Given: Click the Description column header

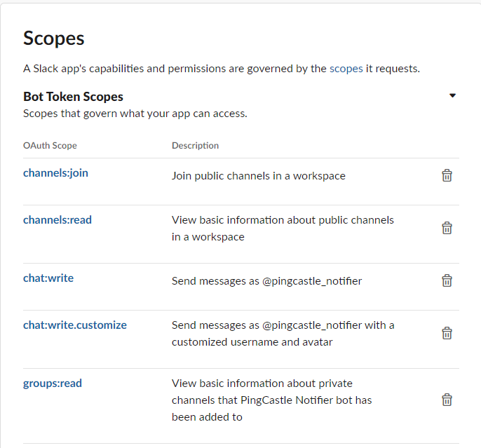Looking at the screenshot, I should coord(195,145).
